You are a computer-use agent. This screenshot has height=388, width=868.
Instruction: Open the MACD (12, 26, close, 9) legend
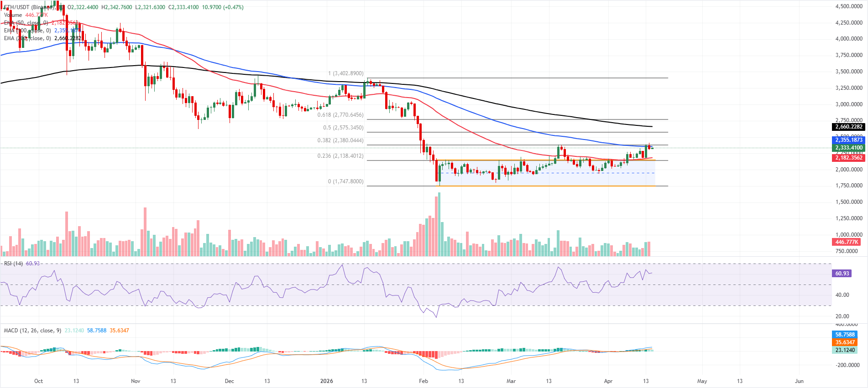tap(32, 331)
